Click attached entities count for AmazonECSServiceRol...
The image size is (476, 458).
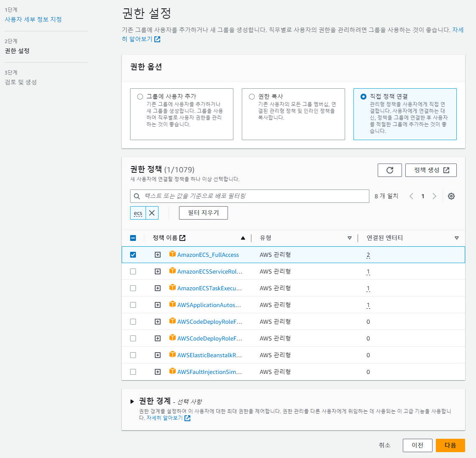368,271
